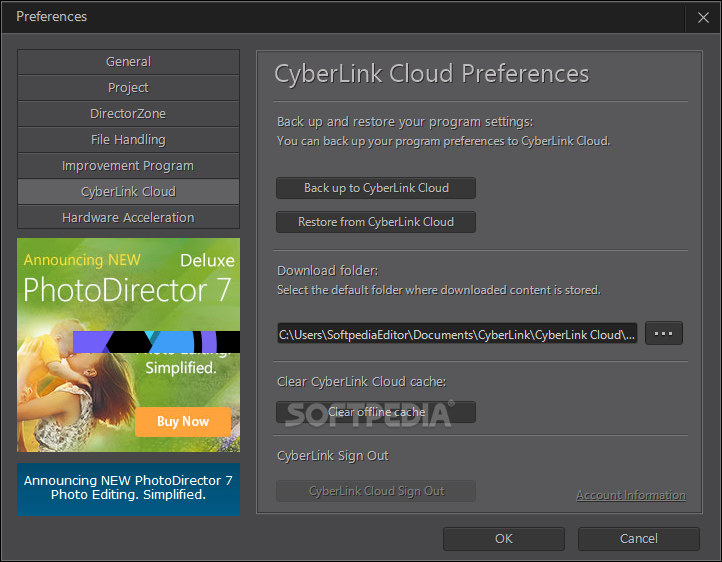Close the Preferences window with X

[x=703, y=17]
